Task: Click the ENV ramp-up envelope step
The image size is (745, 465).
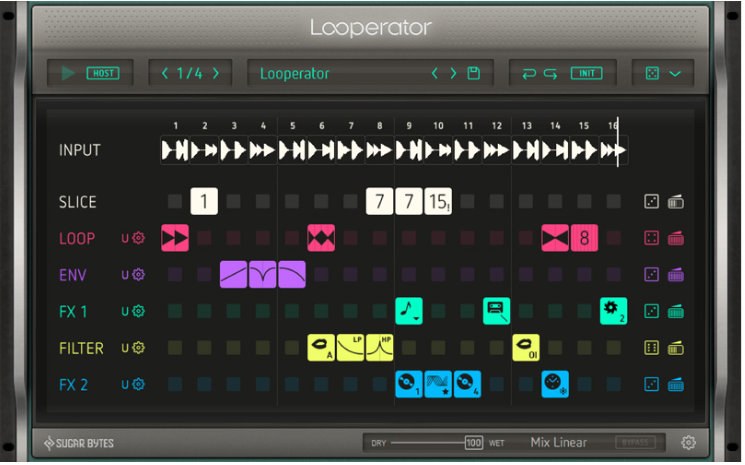Action: coord(233,275)
